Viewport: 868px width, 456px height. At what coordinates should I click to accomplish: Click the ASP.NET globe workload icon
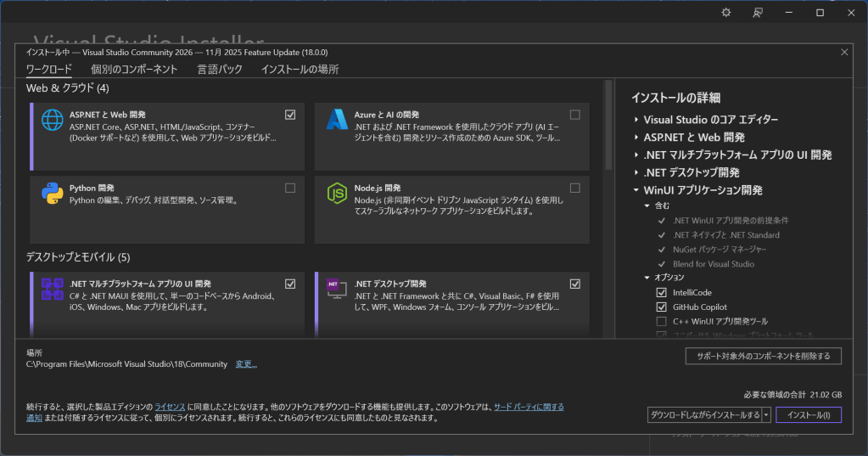pos(53,121)
